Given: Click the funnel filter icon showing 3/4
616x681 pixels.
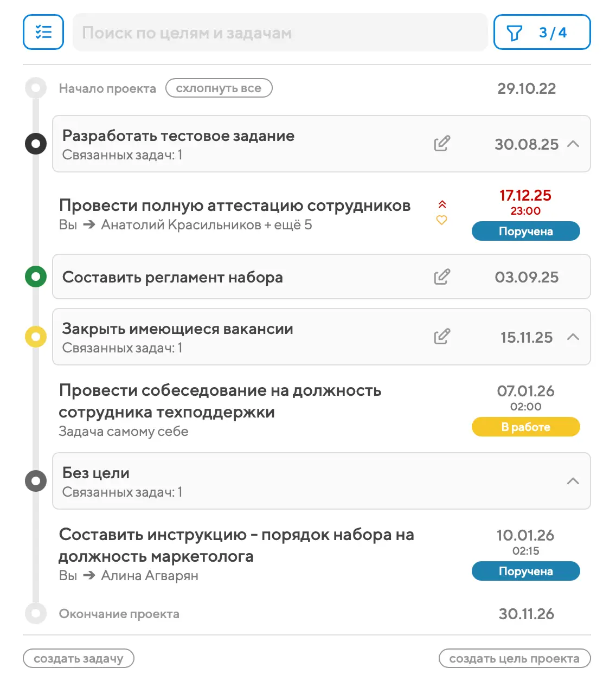Looking at the screenshot, I should tap(514, 33).
